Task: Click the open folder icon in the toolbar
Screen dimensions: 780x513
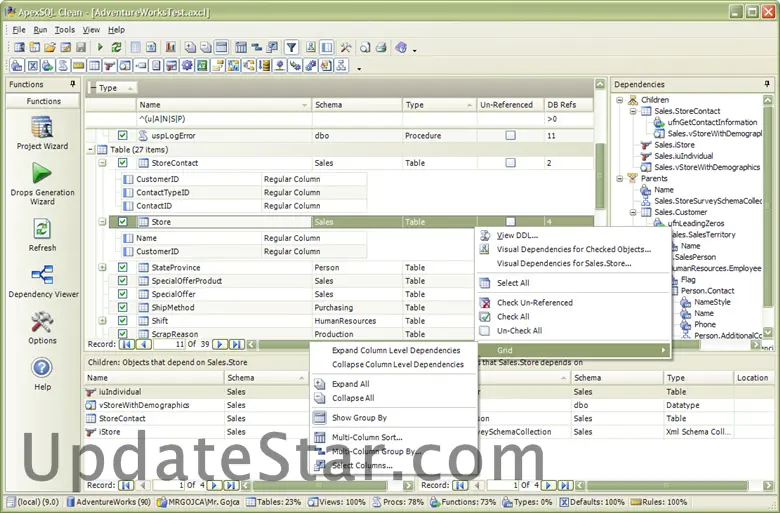Action: coord(50,47)
